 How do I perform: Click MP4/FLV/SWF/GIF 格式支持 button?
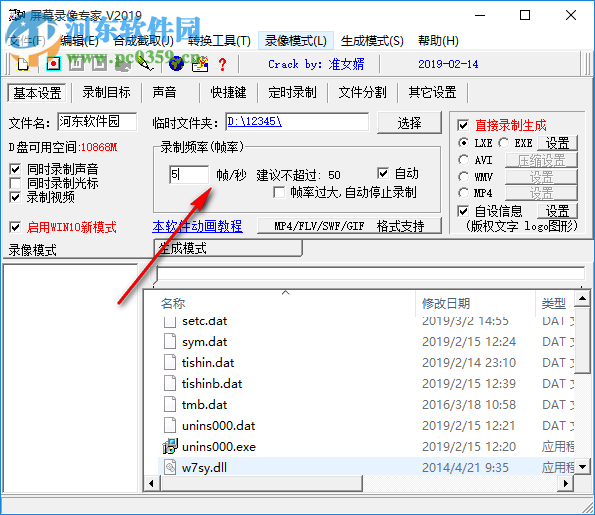pos(349,226)
